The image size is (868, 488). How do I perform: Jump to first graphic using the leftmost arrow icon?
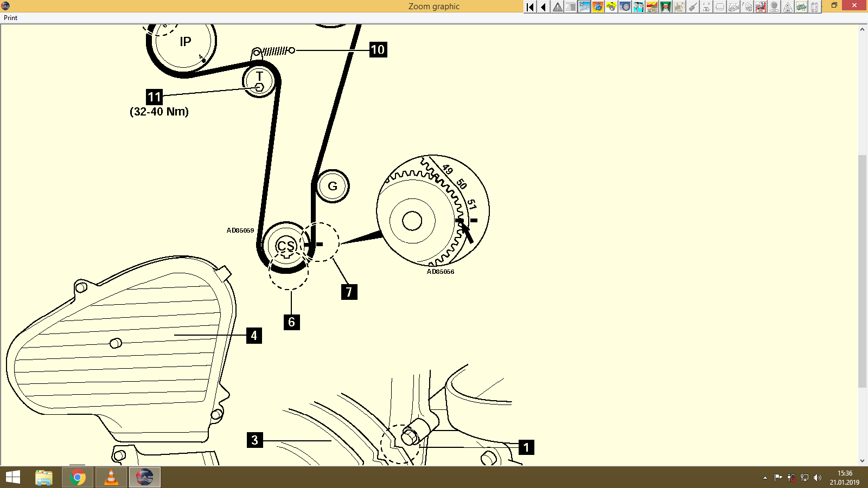(529, 7)
